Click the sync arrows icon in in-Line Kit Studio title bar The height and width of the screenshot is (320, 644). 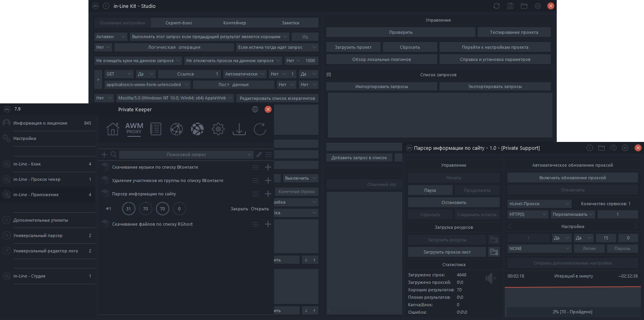(x=497, y=6)
